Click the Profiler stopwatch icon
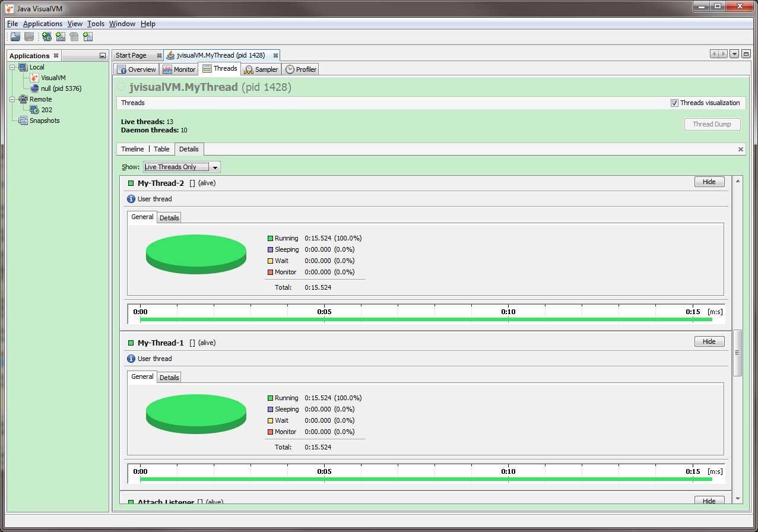Image resolution: width=758 pixels, height=532 pixels. pyautogui.click(x=290, y=69)
